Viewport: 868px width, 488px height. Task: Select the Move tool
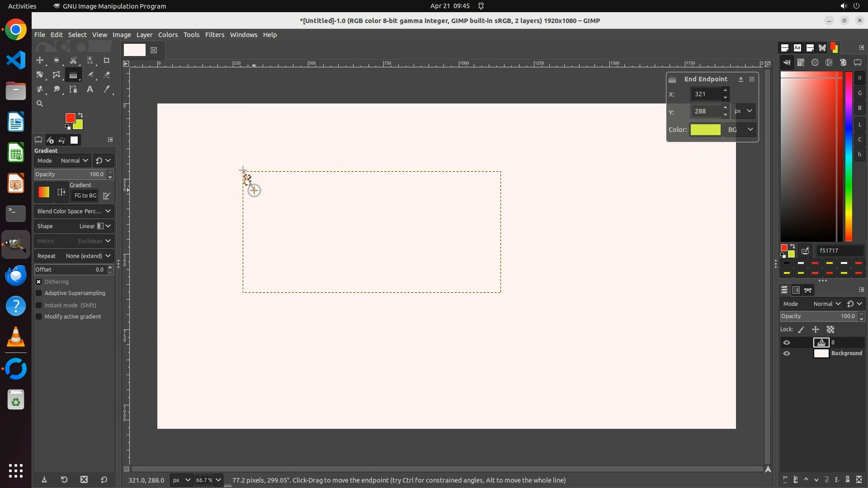[40, 61]
